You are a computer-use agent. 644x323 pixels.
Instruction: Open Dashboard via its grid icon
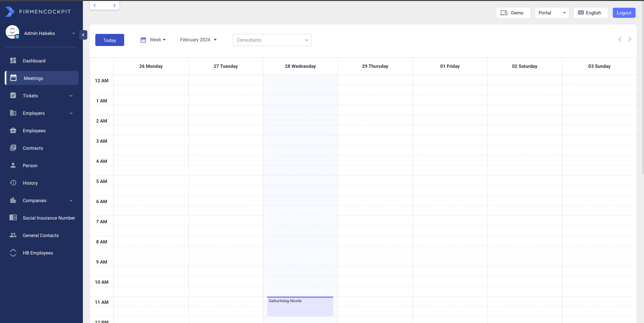[x=13, y=60]
